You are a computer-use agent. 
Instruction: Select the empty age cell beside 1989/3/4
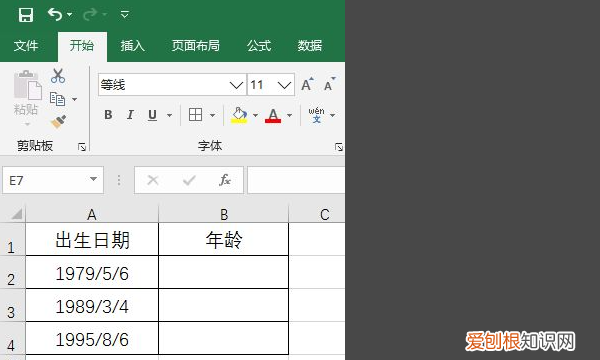coord(223,305)
